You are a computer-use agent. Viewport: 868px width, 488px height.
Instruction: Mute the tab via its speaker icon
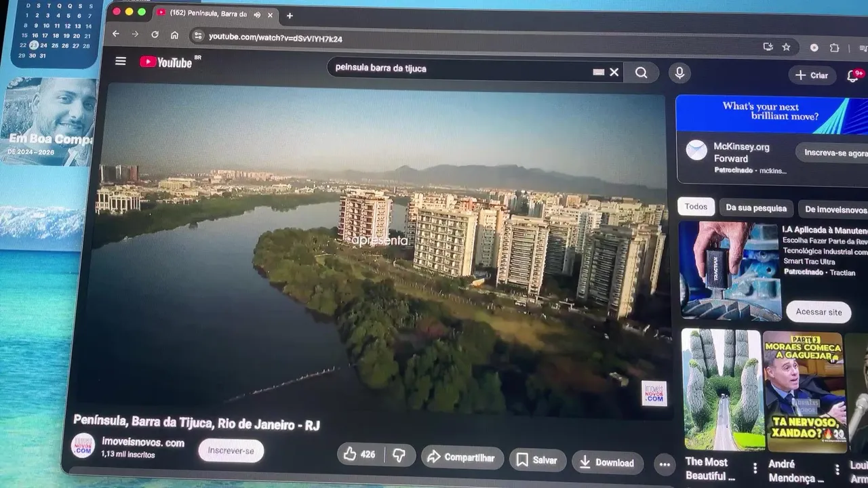tap(257, 14)
